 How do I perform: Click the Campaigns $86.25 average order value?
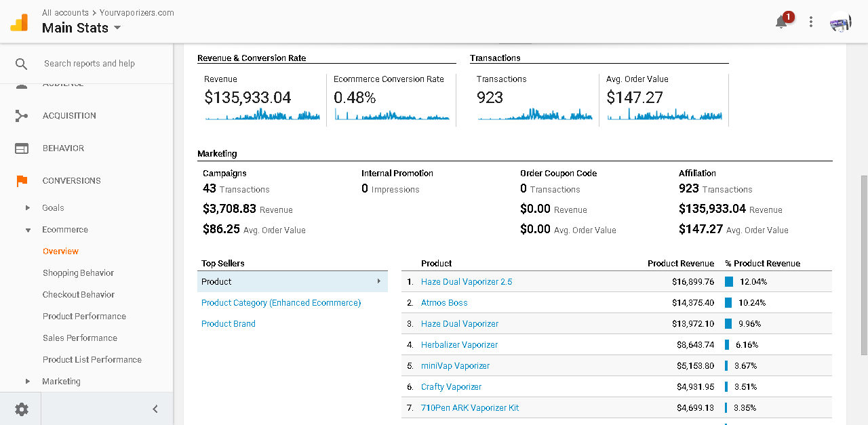pos(221,229)
